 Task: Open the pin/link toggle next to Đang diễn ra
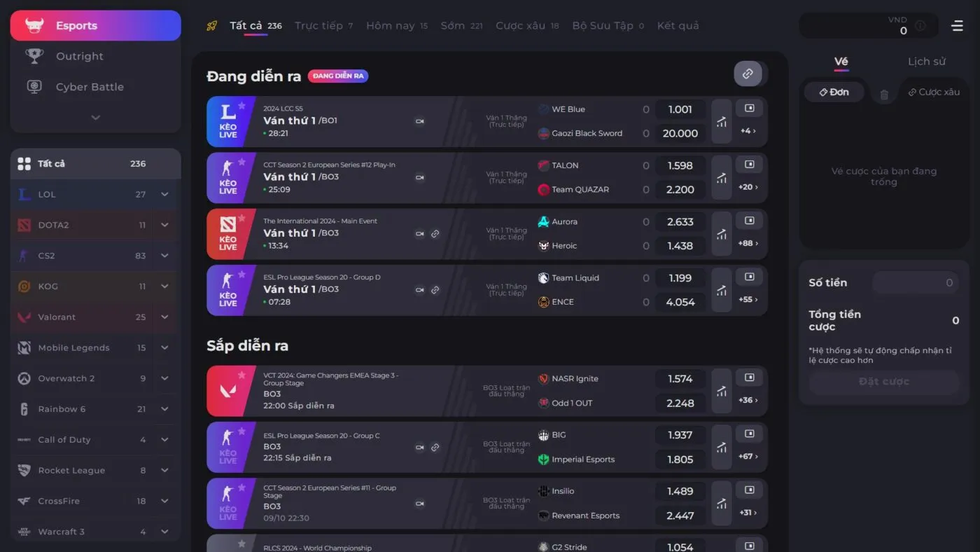748,73
